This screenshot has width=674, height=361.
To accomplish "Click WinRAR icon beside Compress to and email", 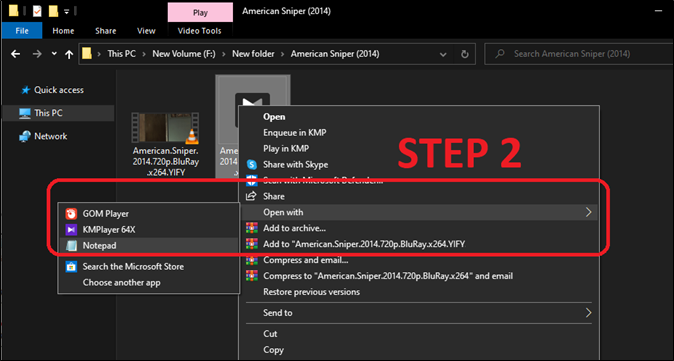I will (251, 276).
